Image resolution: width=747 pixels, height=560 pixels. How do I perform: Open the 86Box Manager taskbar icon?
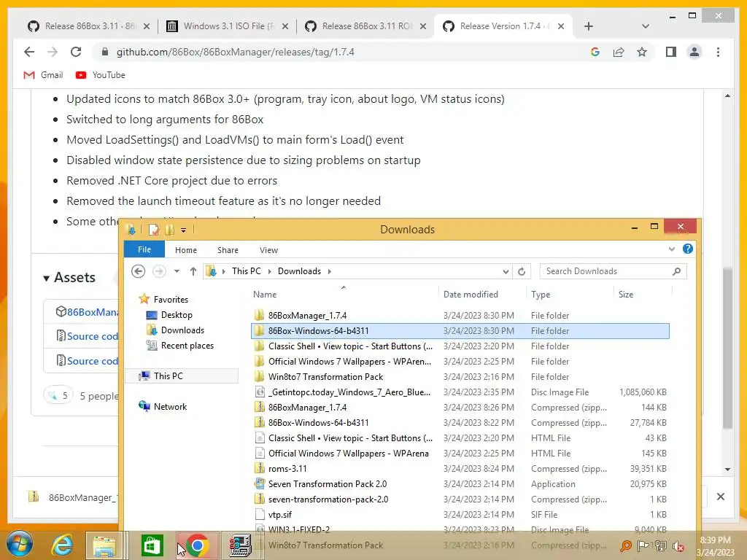[241, 545]
